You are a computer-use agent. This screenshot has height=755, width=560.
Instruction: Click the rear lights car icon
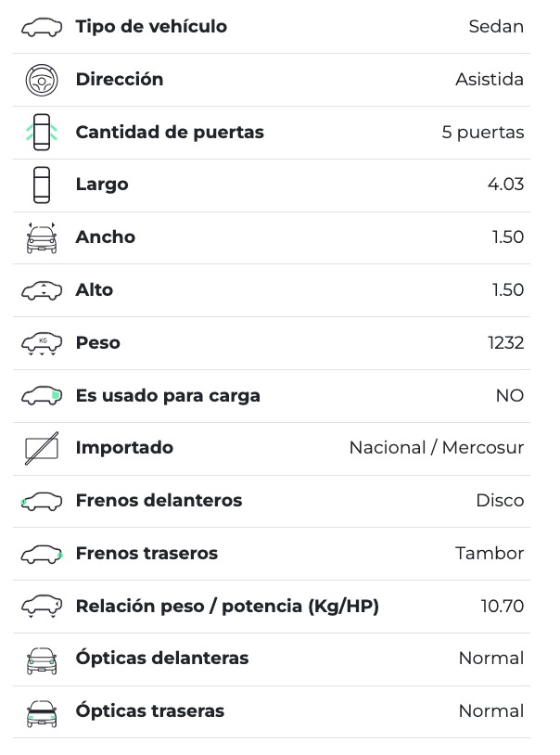click(41, 712)
